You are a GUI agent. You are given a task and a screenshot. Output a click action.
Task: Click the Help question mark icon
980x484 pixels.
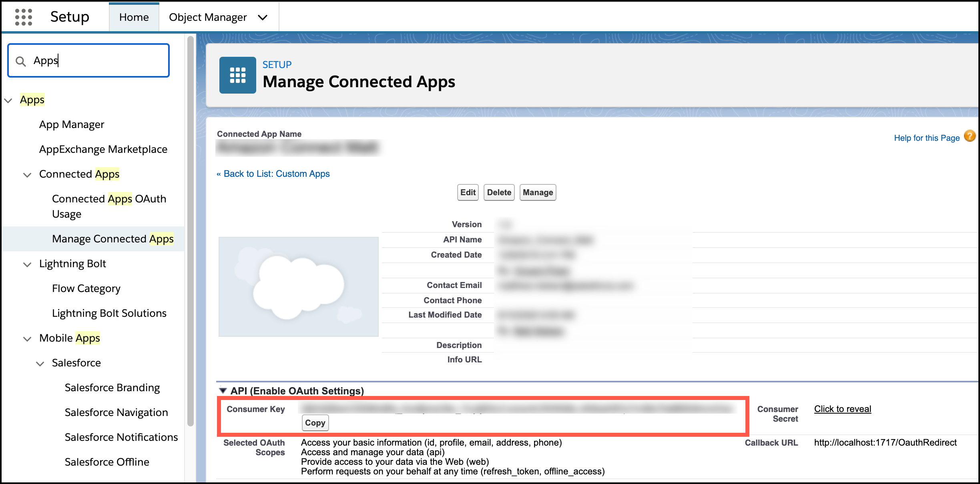(x=969, y=136)
